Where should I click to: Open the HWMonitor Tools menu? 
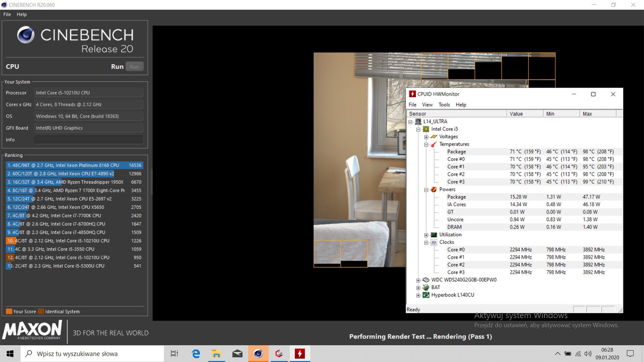coord(444,105)
